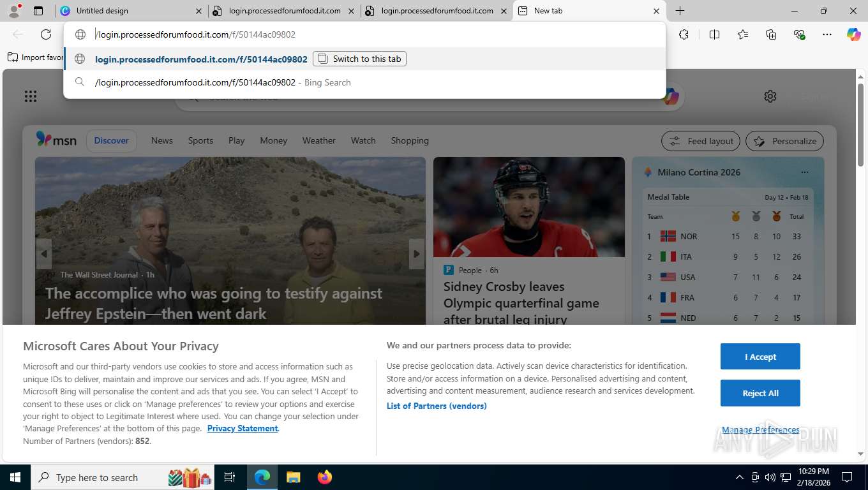Open Milano Cortina 2026 card options menu
868x490 pixels.
(x=804, y=172)
